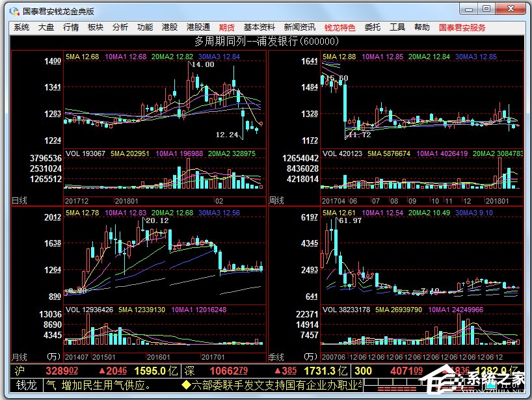This screenshot has height=400, width=532.
Task: Open the 板块 menu
Action: tap(96, 27)
